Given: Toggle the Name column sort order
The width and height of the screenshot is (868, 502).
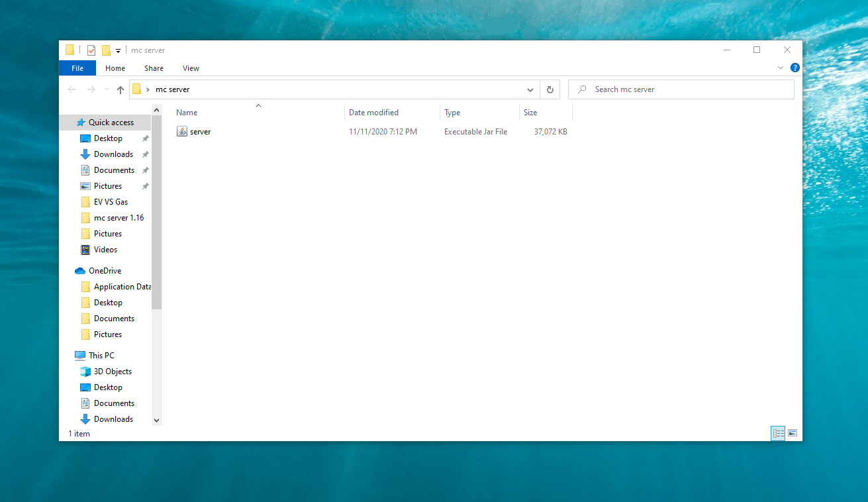Looking at the screenshot, I should click(187, 112).
